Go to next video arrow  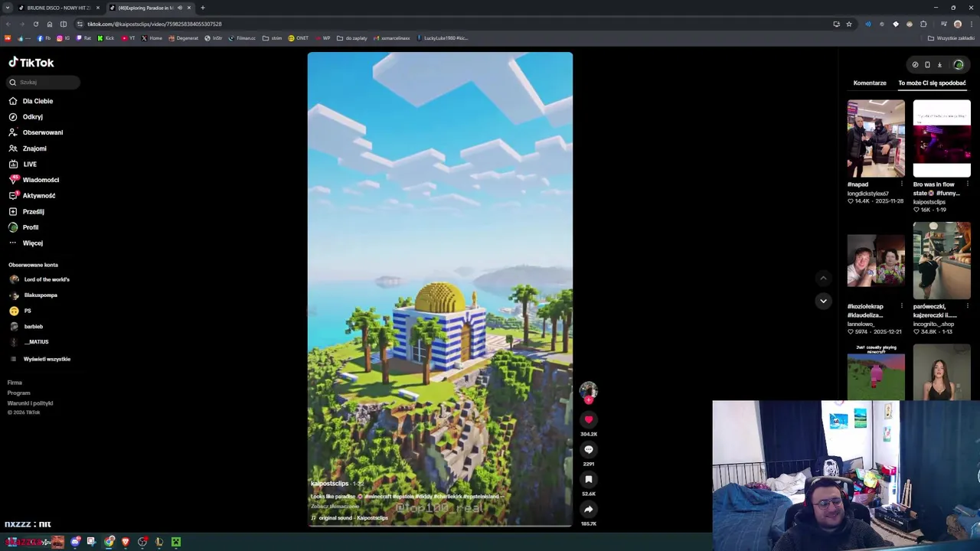(x=823, y=301)
